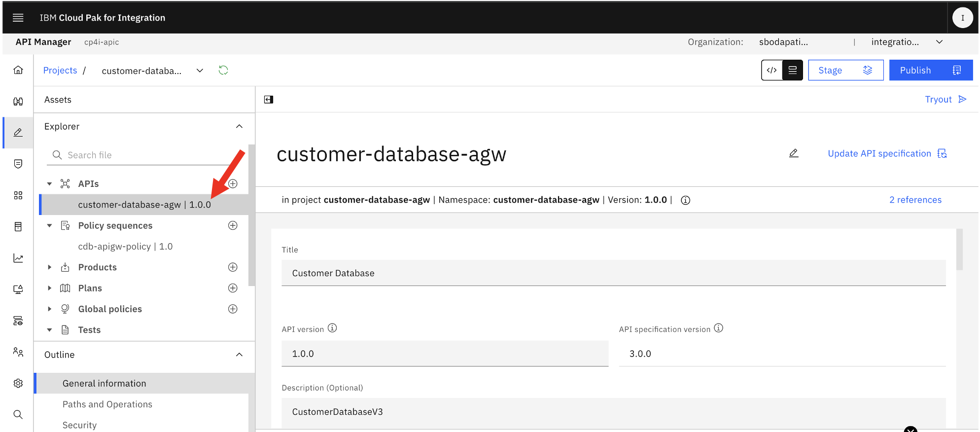Collapse the side panel with the arrow icon
The height and width of the screenshot is (432, 980).
pos(269,100)
